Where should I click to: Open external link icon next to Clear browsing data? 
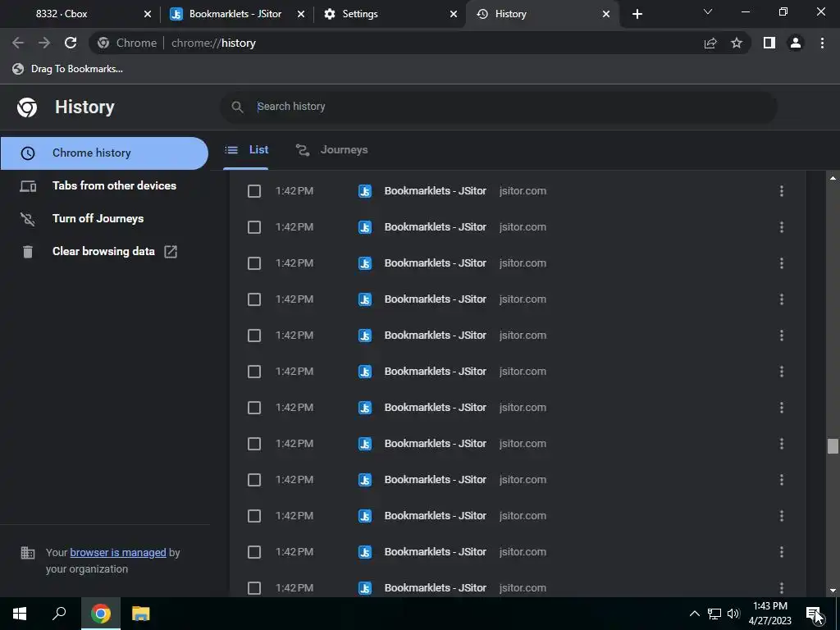[x=171, y=251]
